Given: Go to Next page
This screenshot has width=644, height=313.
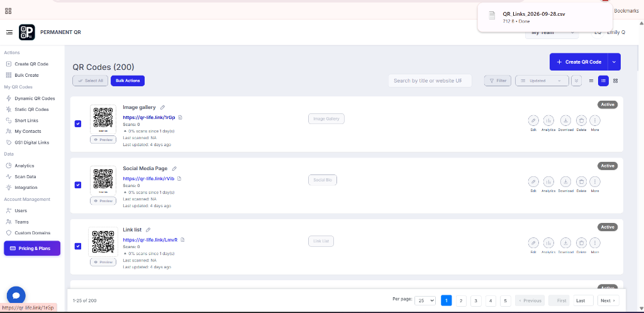Looking at the screenshot, I should tap(608, 300).
